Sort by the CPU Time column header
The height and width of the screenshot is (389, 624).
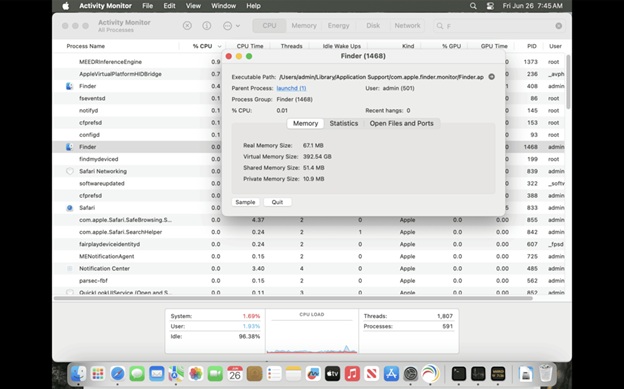click(250, 46)
